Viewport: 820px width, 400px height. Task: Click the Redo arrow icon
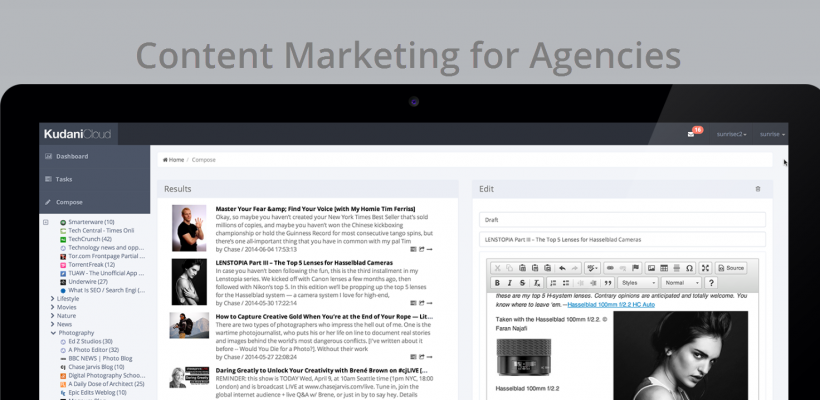[x=575, y=268]
